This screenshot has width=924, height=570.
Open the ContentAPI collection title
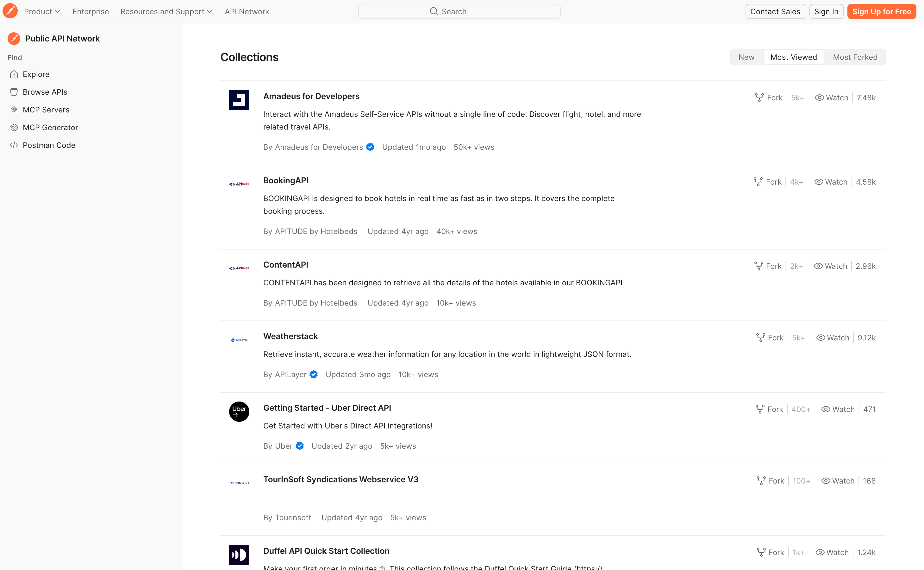[x=285, y=265]
